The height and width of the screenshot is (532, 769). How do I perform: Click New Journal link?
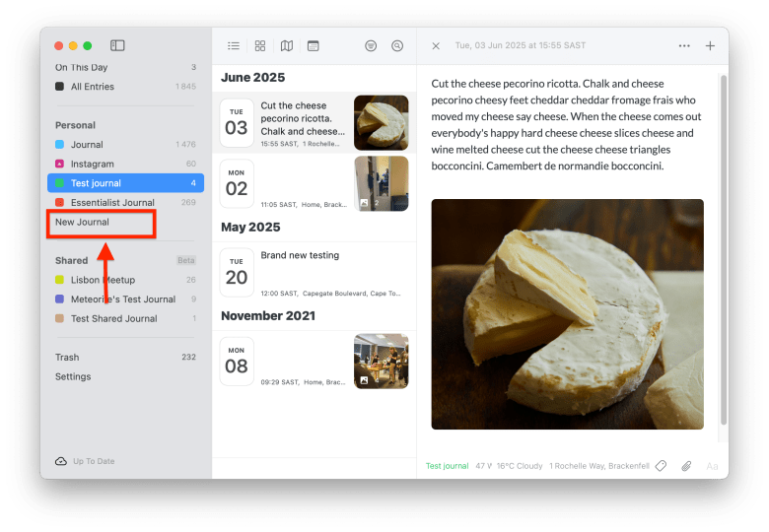(x=82, y=222)
